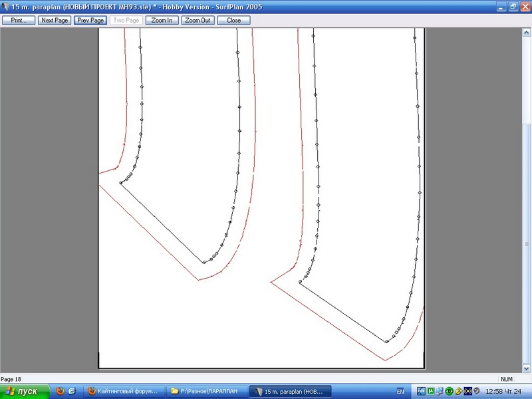
Task: Click the taskbar clock showing 12:58
Action: [x=503, y=392]
